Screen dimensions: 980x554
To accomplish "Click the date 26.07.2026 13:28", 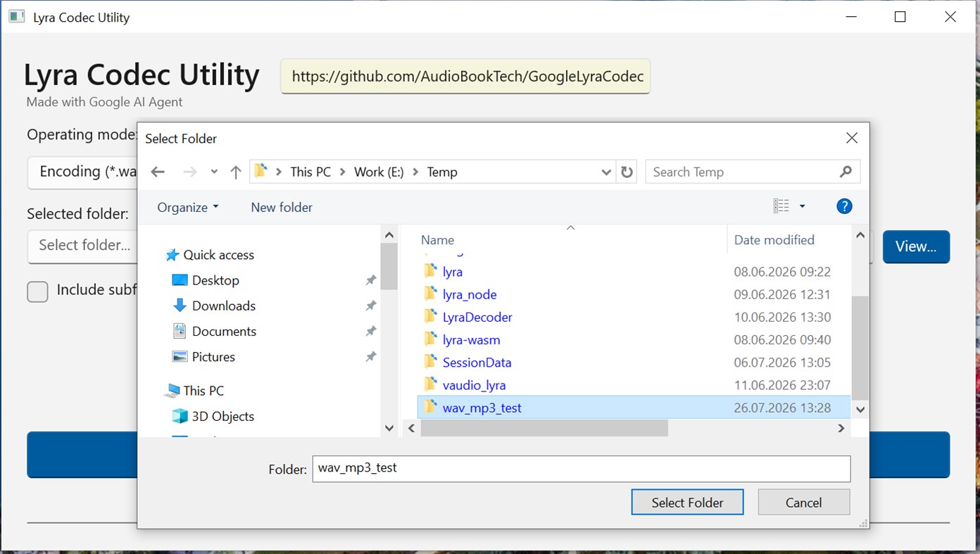I will tap(782, 408).
